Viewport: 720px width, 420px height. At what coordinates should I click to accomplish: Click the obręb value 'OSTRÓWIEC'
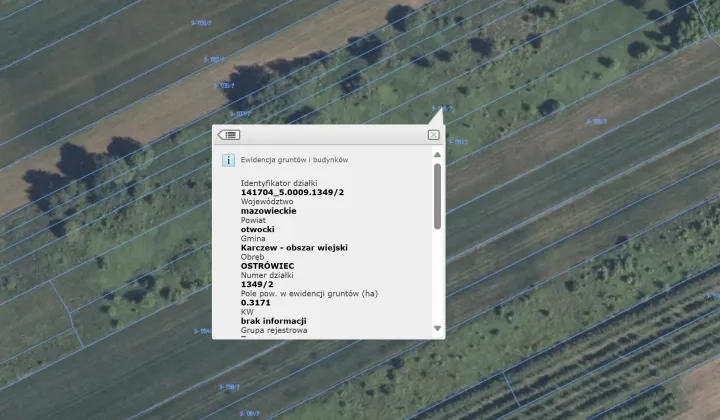click(267, 266)
